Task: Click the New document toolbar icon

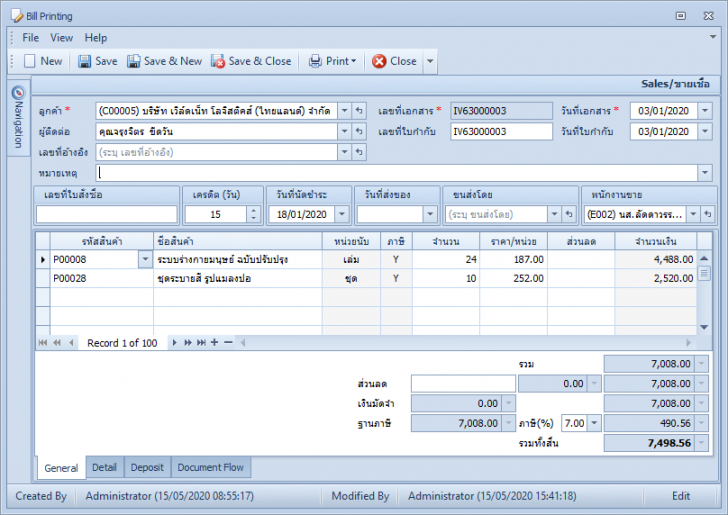Action: tap(43, 61)
